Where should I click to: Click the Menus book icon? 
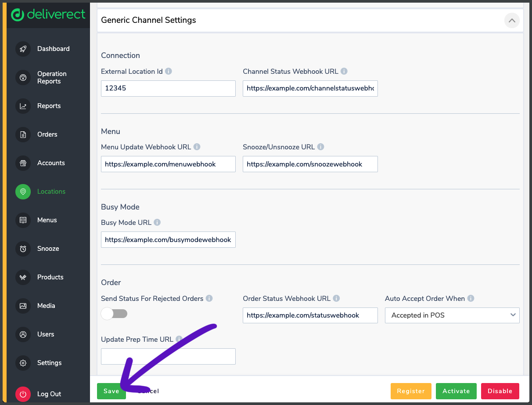click(x=23, y=220)
